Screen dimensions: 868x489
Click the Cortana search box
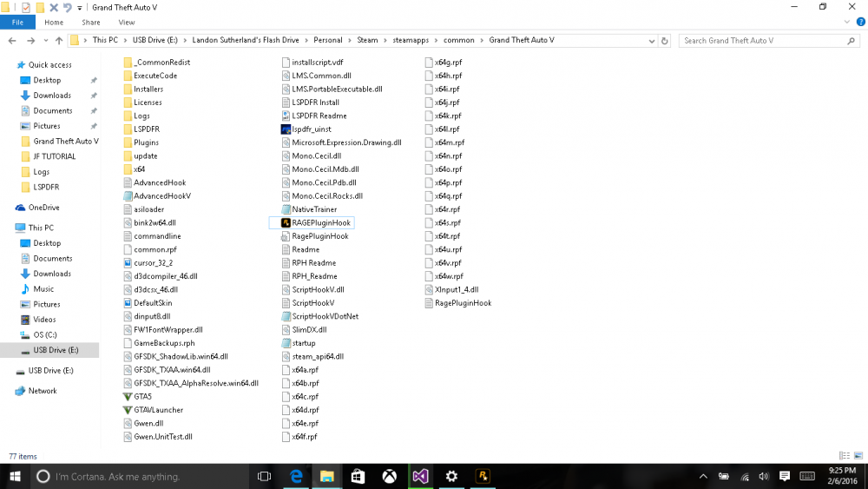click(138, 476)
